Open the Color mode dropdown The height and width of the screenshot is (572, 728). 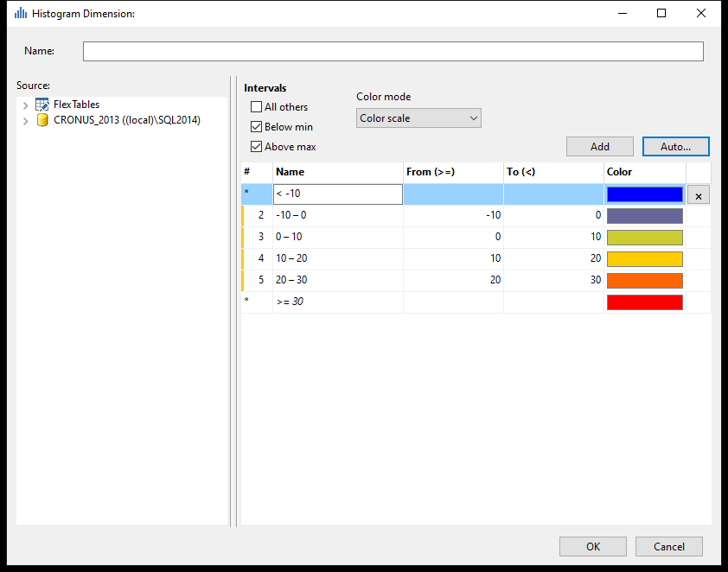point(418,118)
